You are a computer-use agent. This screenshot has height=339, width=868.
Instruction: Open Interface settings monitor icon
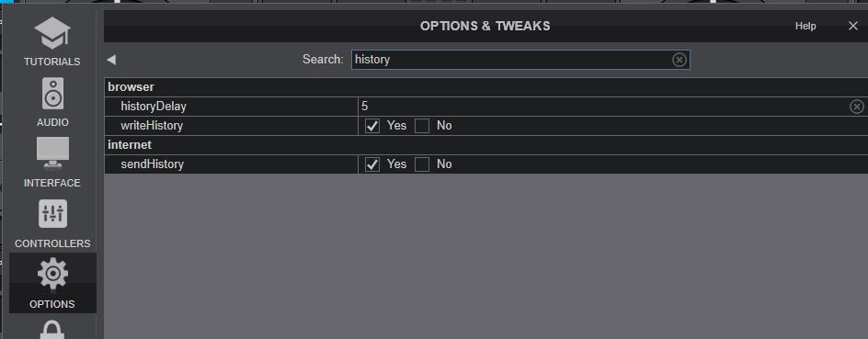tap(52, 153)
